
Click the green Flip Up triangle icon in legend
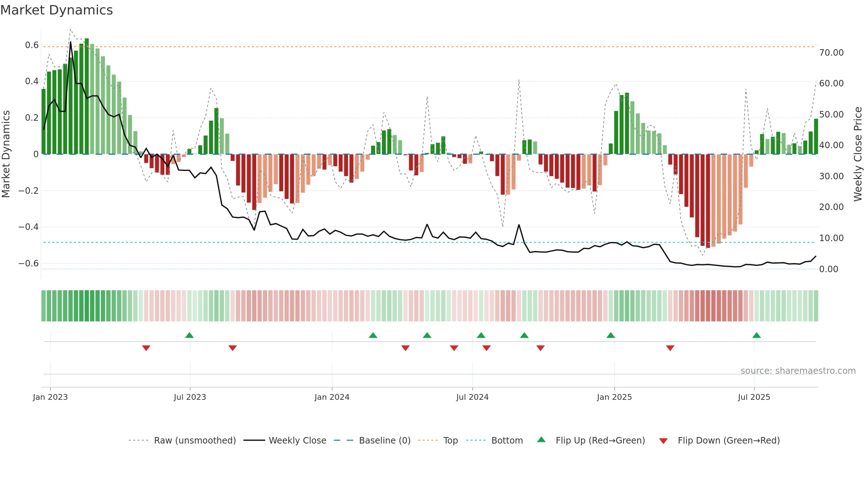pyautogui.click(x=541, y=440)
